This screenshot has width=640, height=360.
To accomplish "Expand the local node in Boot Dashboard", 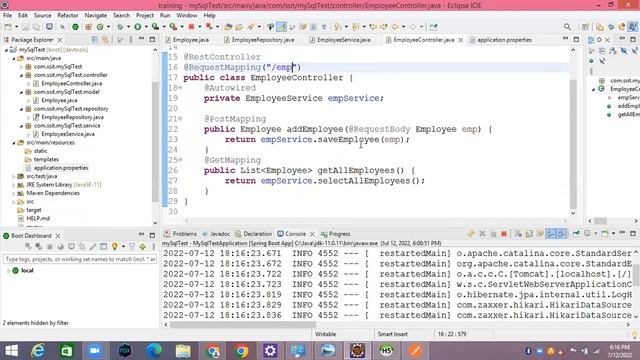I will tap(8, 271).
